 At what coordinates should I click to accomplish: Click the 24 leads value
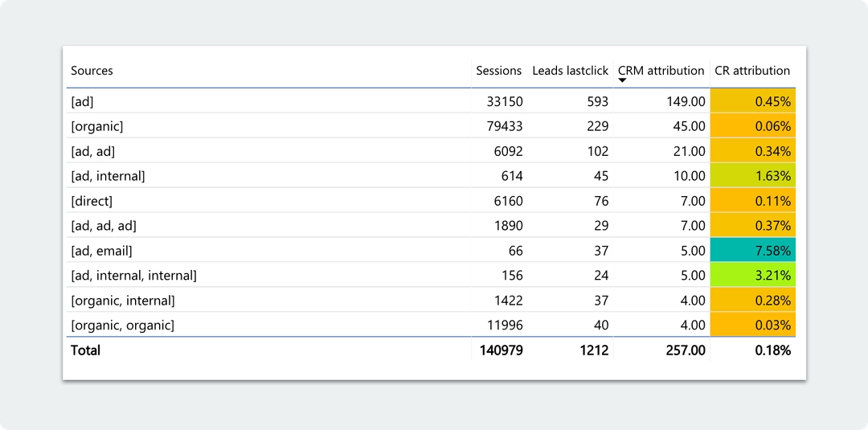point(601,276)
